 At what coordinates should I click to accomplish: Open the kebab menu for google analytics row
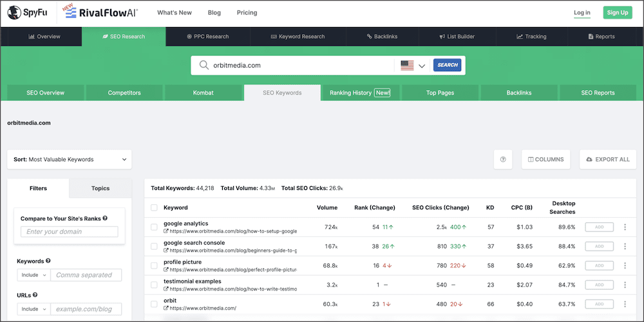click(625, 227)
